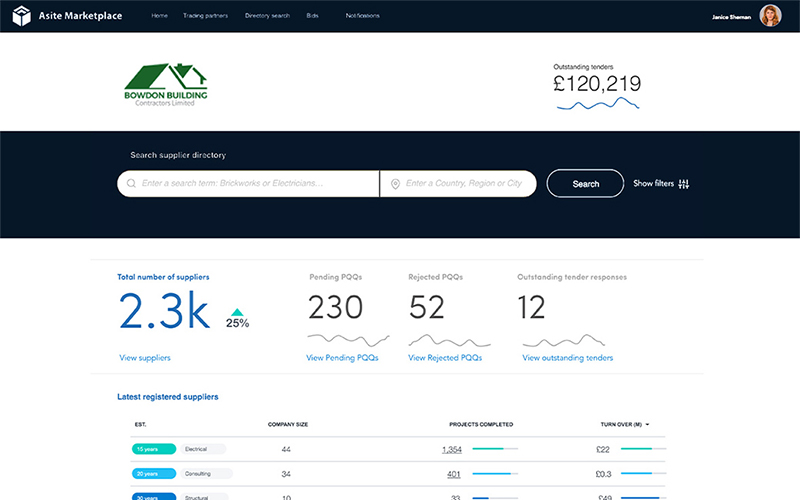The image size is (800, 500).
Task: Click the 2.3k total suppliers figure
Action: point(164,310)
